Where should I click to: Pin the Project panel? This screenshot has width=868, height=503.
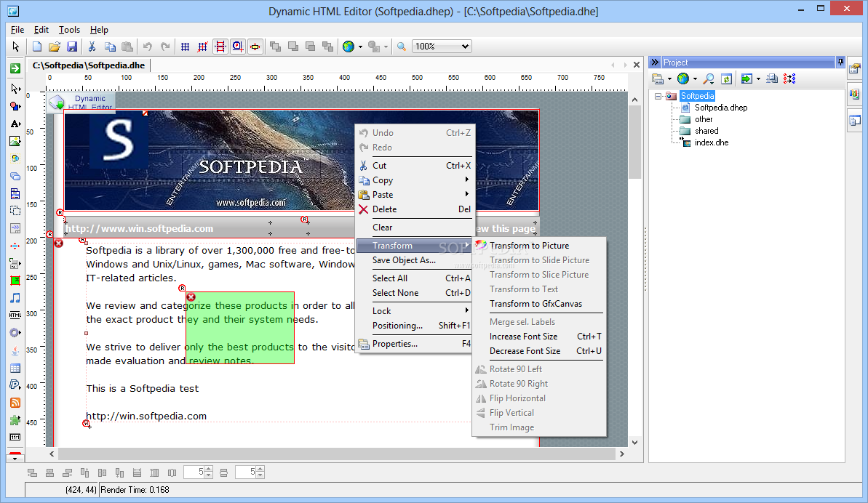pyautogui.click(x=840, y=62)
